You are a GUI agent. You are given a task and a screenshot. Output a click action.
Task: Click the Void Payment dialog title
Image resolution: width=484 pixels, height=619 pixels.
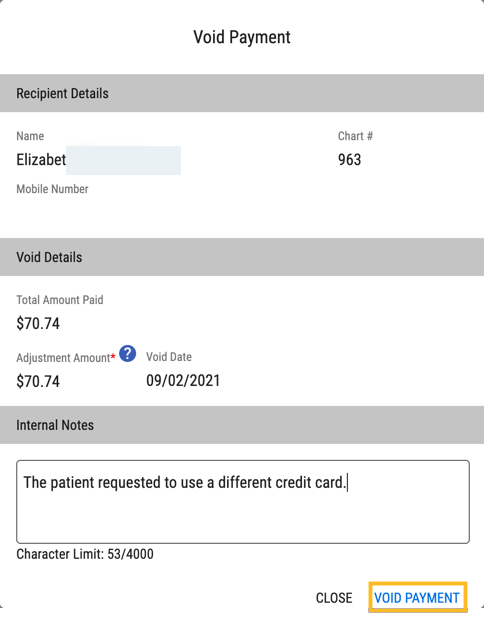click(x=242, y=37)
